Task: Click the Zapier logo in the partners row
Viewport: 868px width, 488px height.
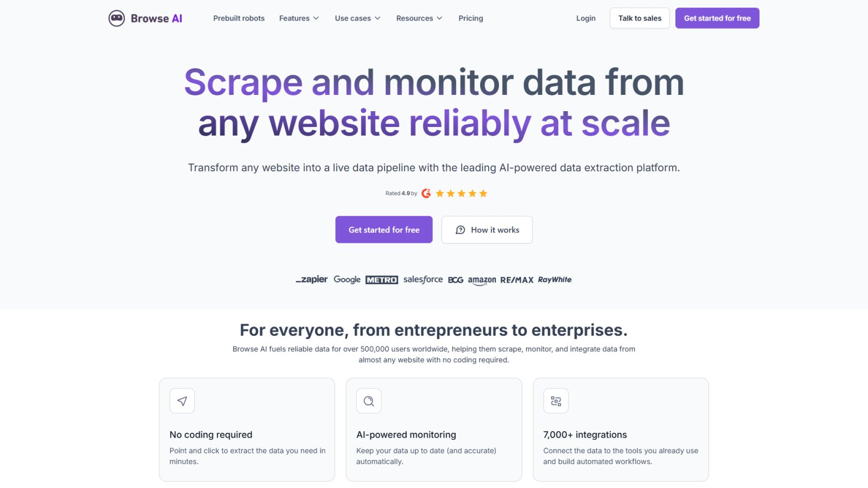Action: 312,280
